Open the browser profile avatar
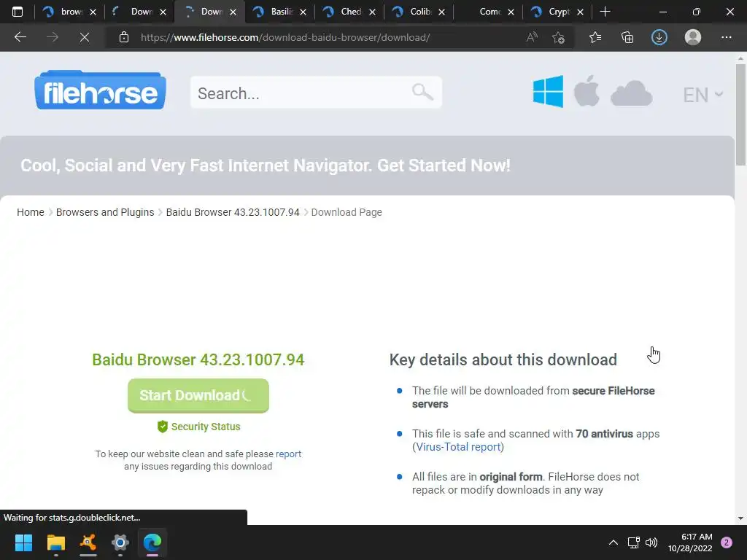 (693, 37)
